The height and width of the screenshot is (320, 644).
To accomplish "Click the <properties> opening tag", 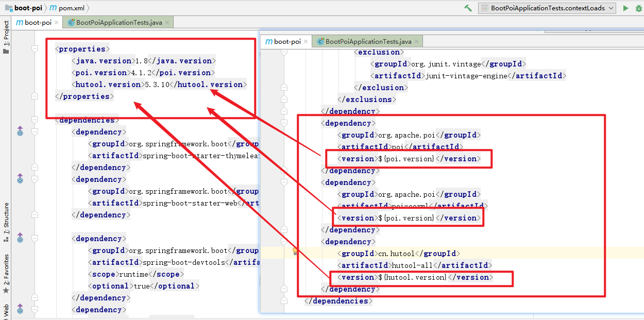I will coord(82,49).
